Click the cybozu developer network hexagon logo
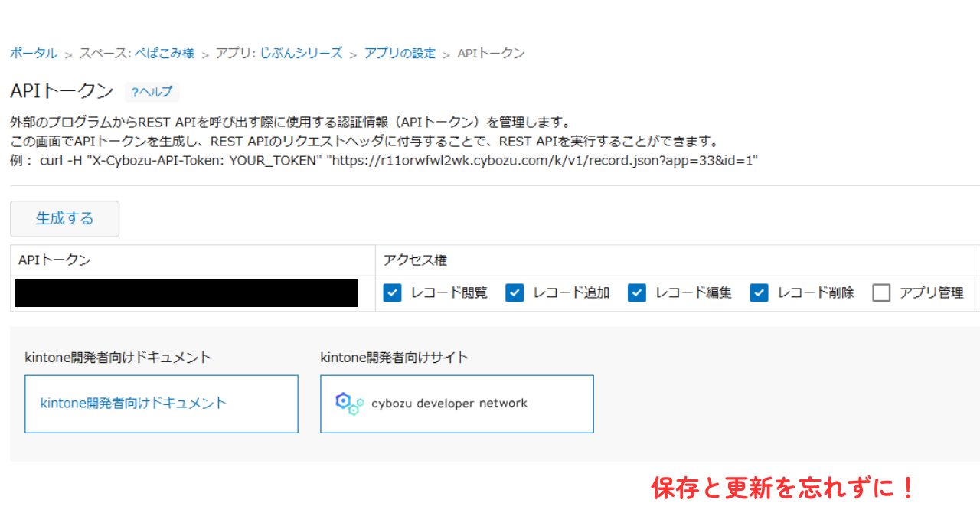 349,404
